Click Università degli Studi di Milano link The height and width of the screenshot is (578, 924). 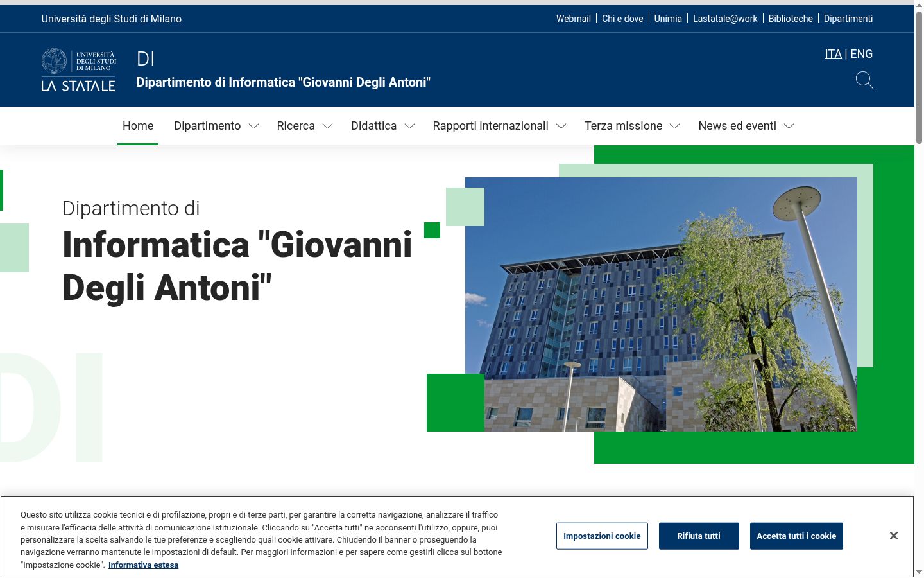(112, 19)
